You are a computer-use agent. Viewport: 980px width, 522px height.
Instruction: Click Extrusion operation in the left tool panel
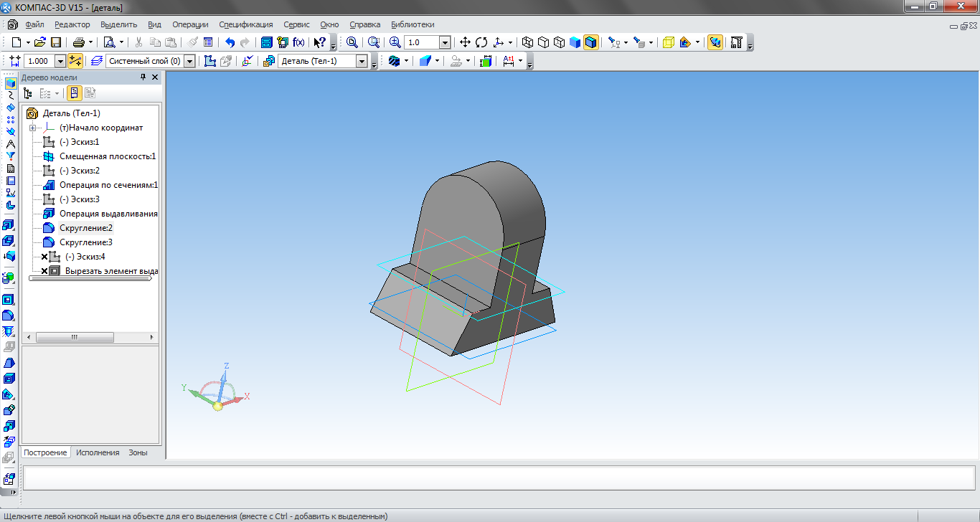click(10, 224)
